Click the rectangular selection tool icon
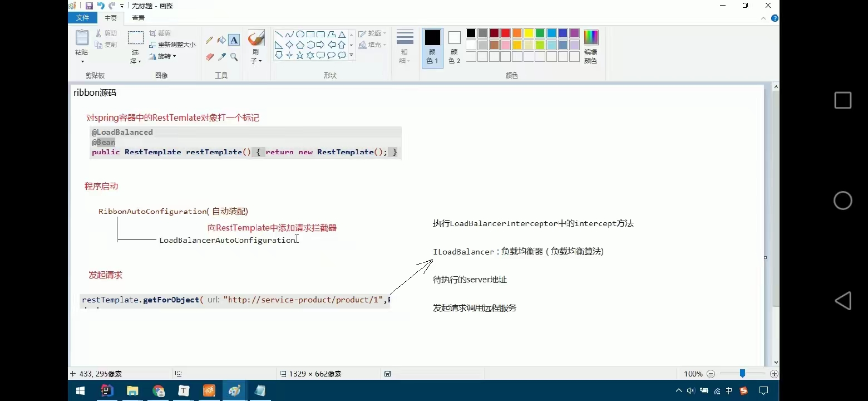Image resolution: width=868 pixels, height=401 pixels. (x=136, y=38)
